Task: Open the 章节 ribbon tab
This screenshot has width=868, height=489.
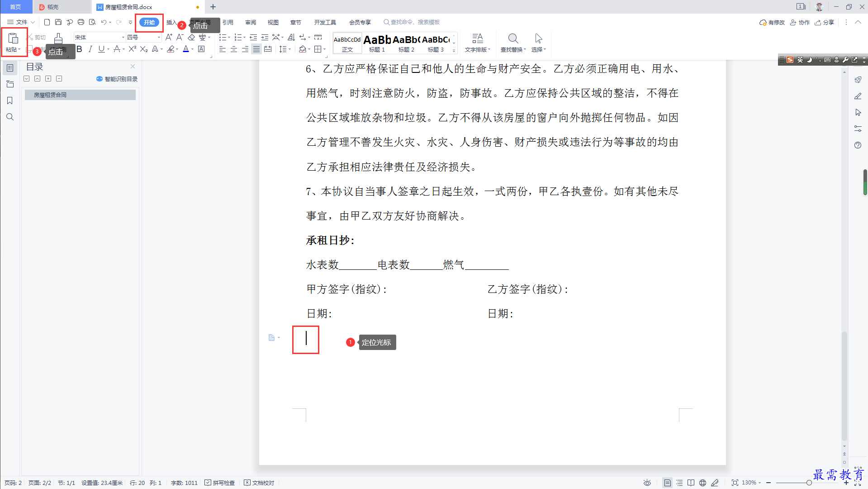Action: (296, 22)
